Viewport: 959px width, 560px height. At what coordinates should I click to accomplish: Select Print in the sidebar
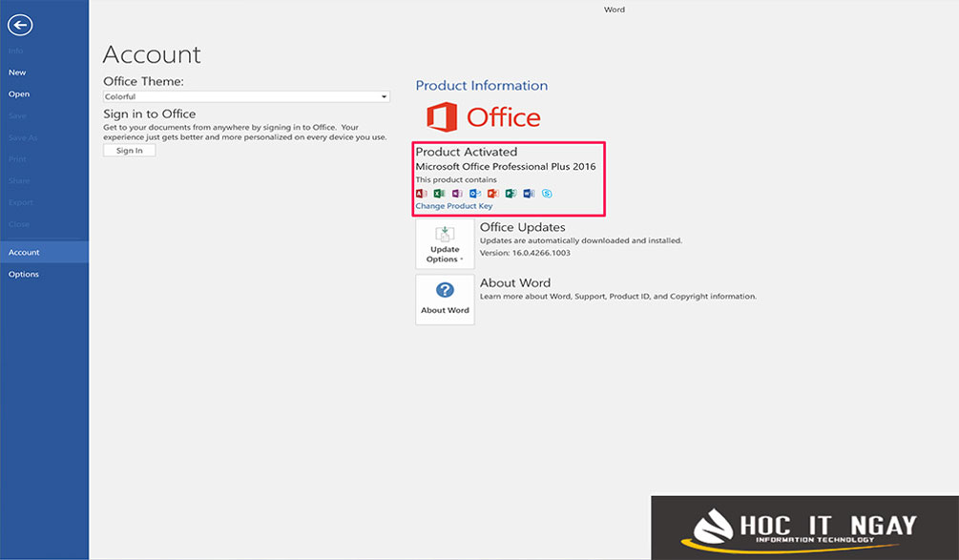pos(17,159)
